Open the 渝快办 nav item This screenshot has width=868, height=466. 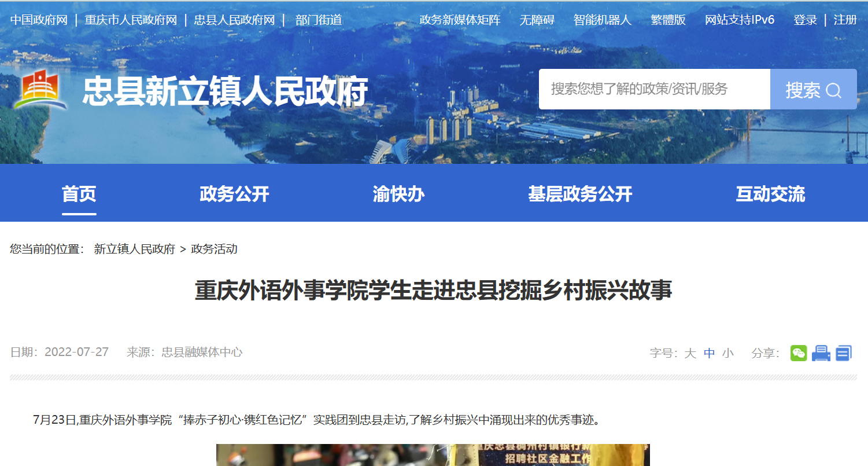coord(398,194)
